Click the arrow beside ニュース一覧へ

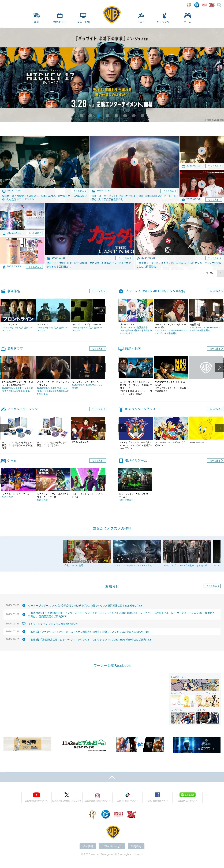tap(220, 273)
